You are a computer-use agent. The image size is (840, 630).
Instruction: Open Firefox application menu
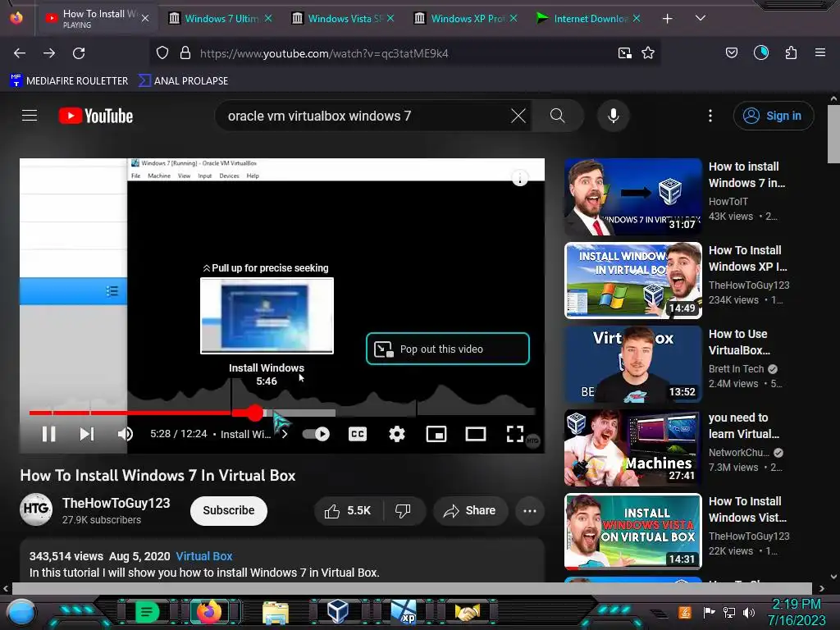820,53
